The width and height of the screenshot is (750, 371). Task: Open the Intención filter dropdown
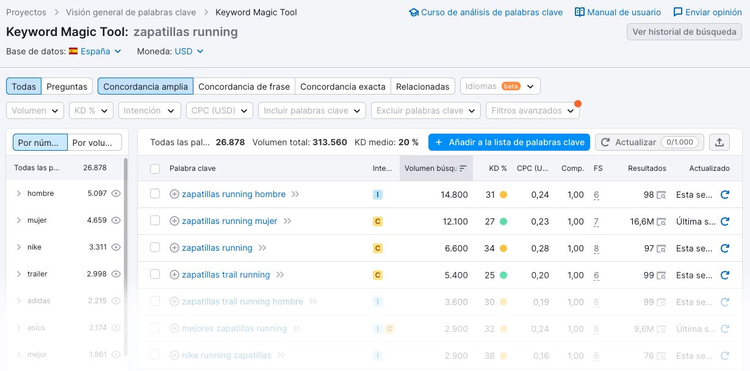150,110
